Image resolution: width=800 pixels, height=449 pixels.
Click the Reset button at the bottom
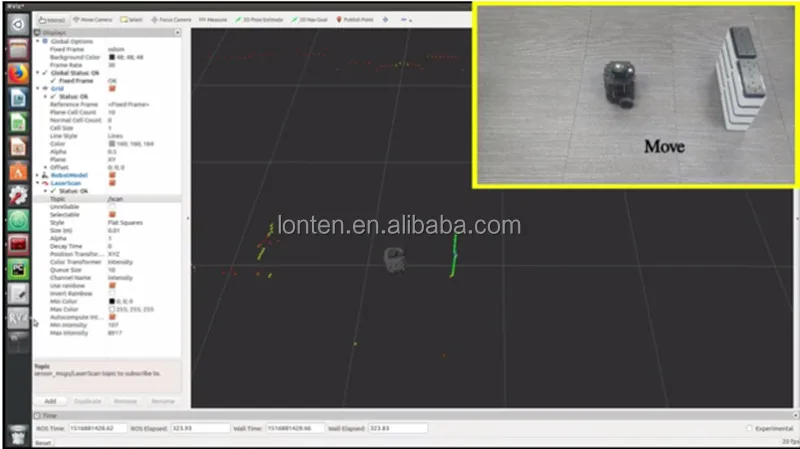coord(43,443)
